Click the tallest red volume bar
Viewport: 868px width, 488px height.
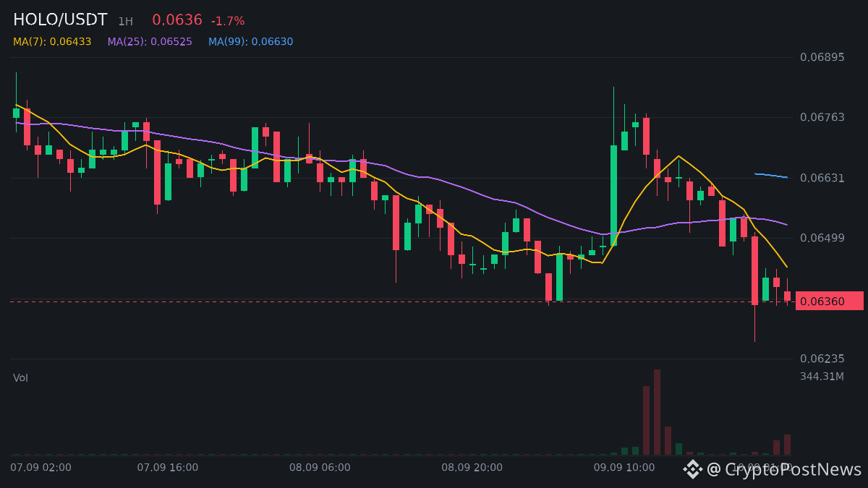pyautogui.click(x=657, y=412)
